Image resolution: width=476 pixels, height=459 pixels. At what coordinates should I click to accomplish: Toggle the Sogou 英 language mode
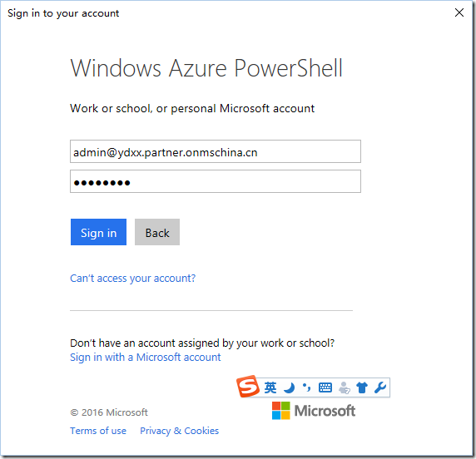coord(270,387)
